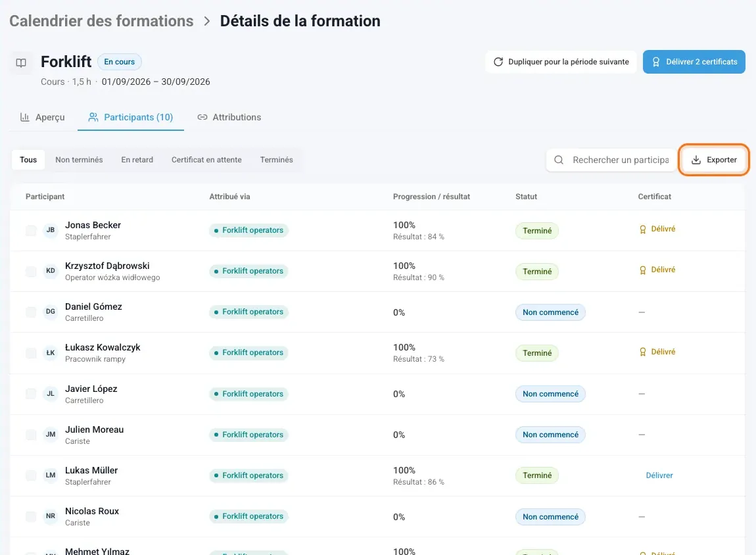Click the certificate ribbon icon for Jonas Becker
This screenshot has height=555, width=756.
pos(642,229)
